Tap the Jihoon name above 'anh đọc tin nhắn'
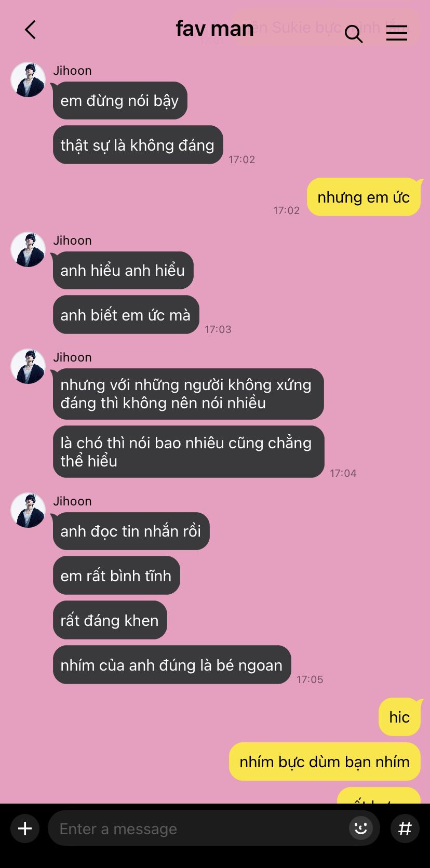 (72, 501)
